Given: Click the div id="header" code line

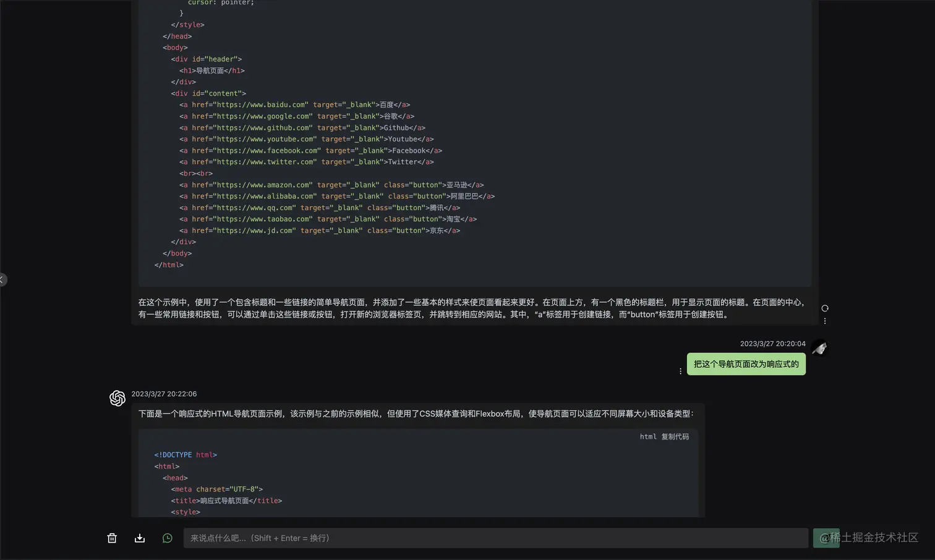Looking at the screenshot, I should (x=207, y=59).
